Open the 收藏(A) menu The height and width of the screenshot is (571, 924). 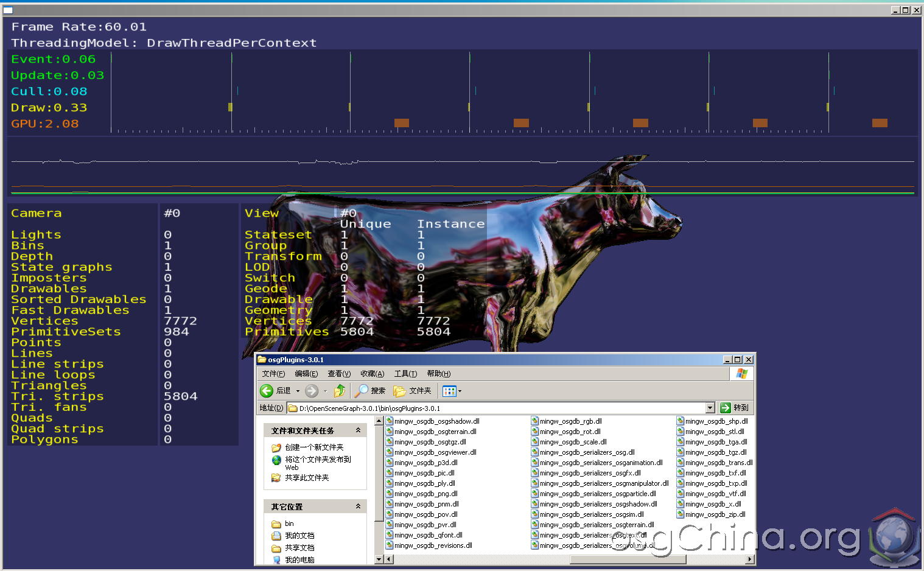click(x=372, y=374)
